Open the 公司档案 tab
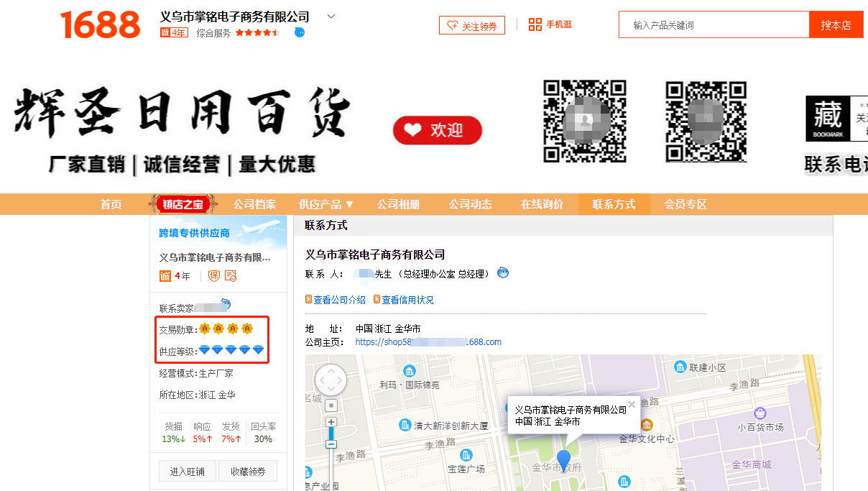868x491 pixels. point(254,204)
